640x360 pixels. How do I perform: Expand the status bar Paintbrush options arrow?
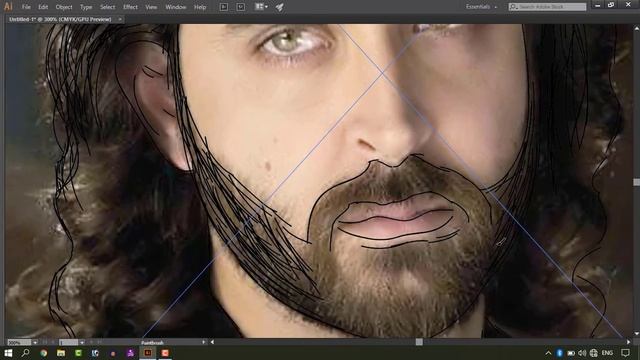tap(204, 342)
